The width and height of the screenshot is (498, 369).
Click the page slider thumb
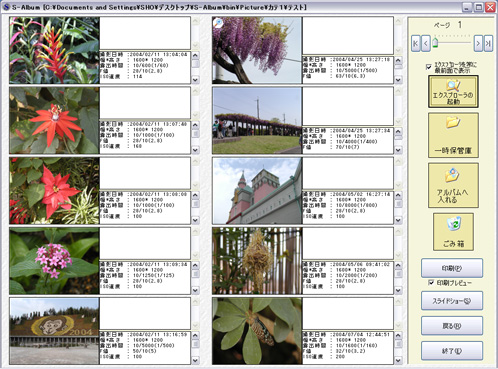tap(435, 43)
